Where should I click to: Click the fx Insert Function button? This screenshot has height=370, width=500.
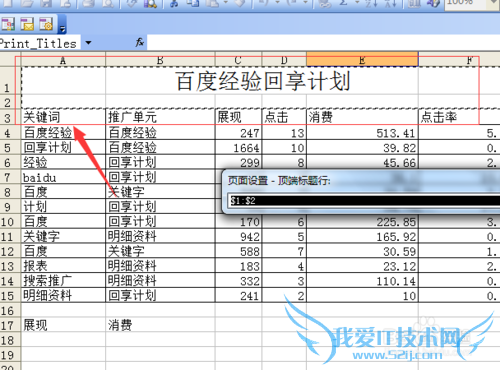(x=139, y=43)
